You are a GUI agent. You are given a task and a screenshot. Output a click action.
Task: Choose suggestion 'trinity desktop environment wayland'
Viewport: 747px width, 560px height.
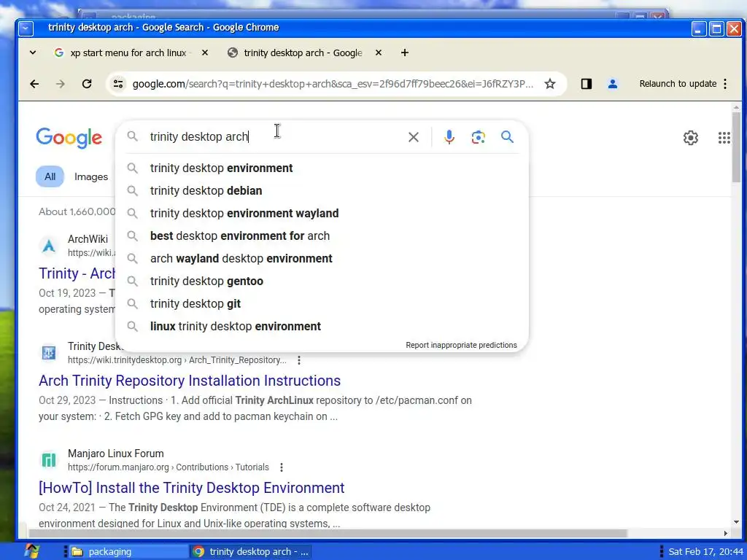point(322,214)
